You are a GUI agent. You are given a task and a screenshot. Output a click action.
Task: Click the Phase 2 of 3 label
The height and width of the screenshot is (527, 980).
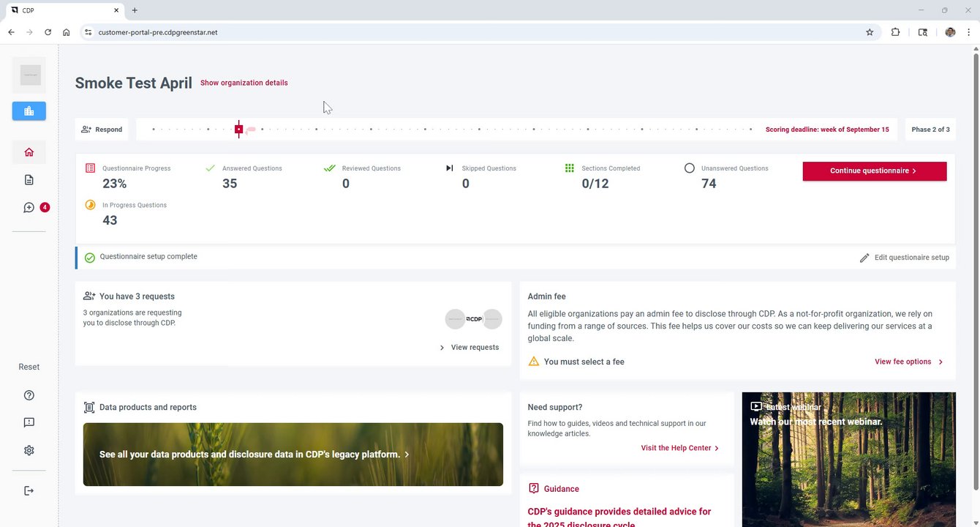click(930, 130)
